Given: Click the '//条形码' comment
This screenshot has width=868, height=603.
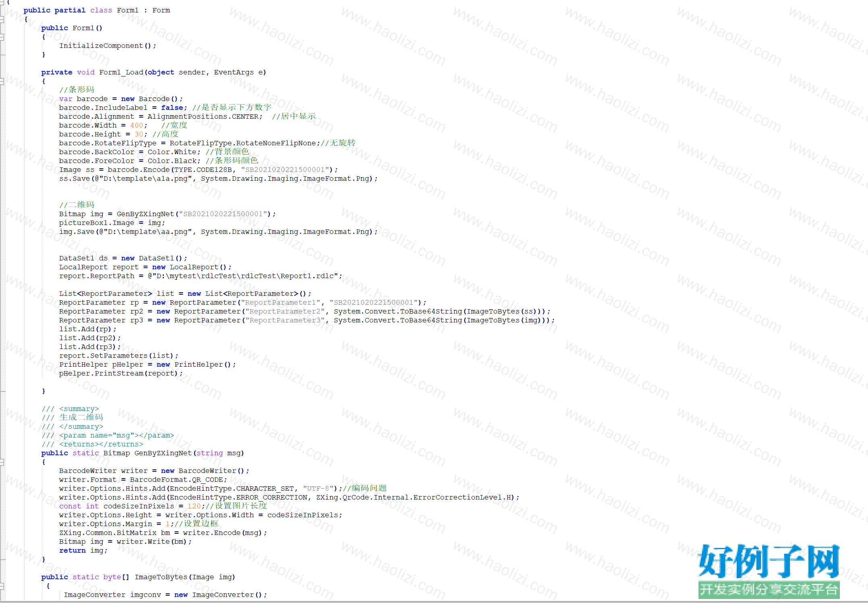Looking at the screenshot, I should pos(76,90).
